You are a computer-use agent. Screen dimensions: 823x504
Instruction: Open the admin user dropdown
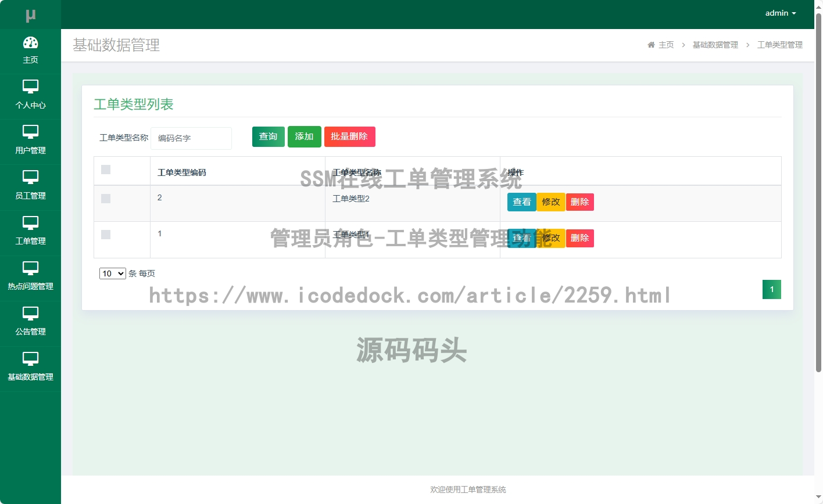pos(781,13)
